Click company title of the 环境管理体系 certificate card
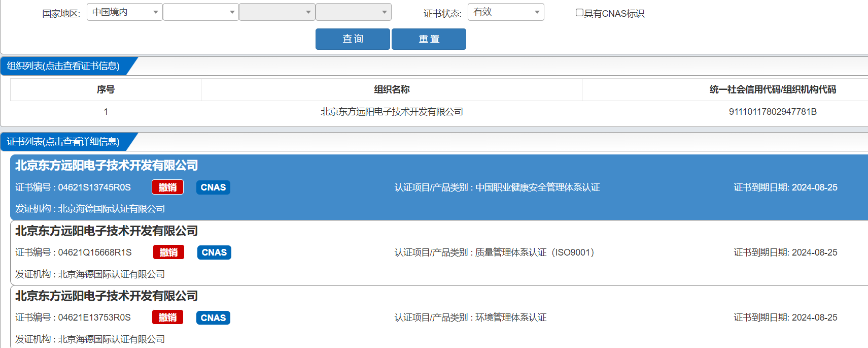 (x=107, y=296)
